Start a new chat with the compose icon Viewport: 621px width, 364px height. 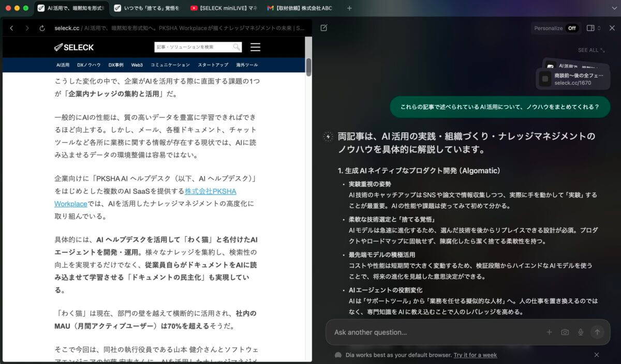point(324,28)
